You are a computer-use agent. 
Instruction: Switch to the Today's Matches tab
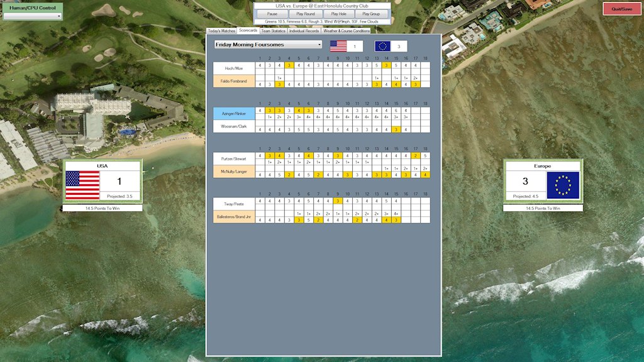point(221,31)
